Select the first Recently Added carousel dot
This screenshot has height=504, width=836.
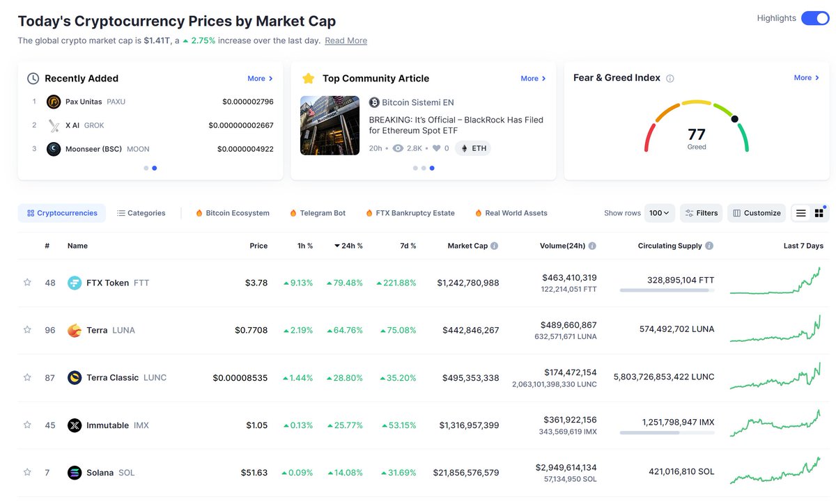[146, 168]
